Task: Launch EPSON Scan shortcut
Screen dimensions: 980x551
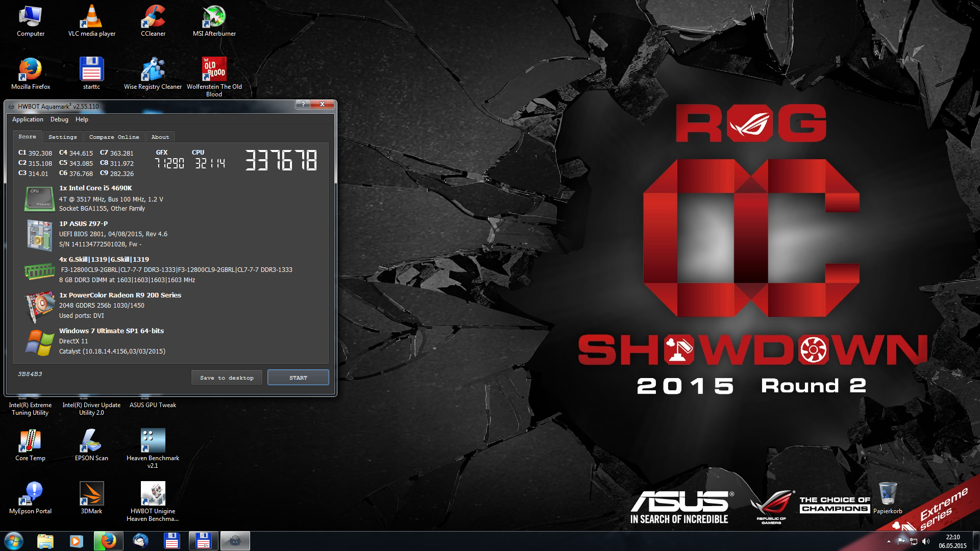Action: [x=92, y=445]
